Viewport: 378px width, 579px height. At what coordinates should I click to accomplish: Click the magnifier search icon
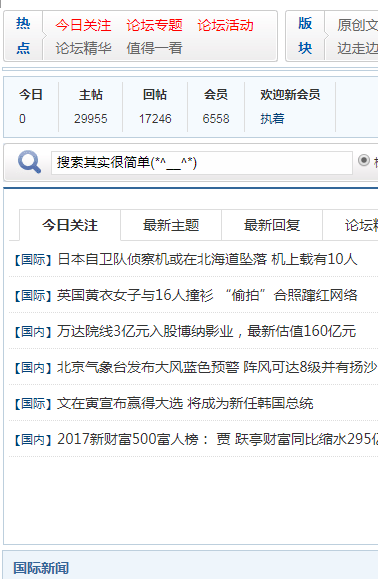click(29, 162)
